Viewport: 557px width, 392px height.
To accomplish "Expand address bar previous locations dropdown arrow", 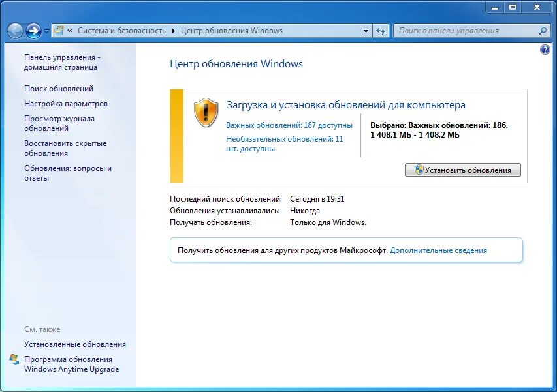I will [x=366, y=31].
